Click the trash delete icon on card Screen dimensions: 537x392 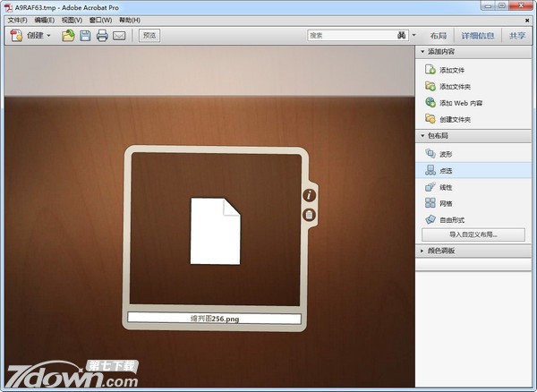pos(310,214)
